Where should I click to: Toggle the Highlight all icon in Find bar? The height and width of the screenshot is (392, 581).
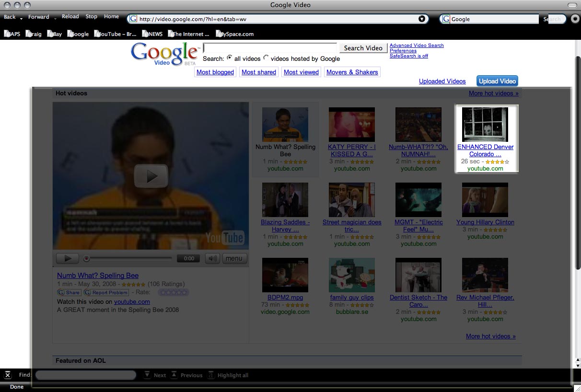pyautogui.click(x=211, y=375)
